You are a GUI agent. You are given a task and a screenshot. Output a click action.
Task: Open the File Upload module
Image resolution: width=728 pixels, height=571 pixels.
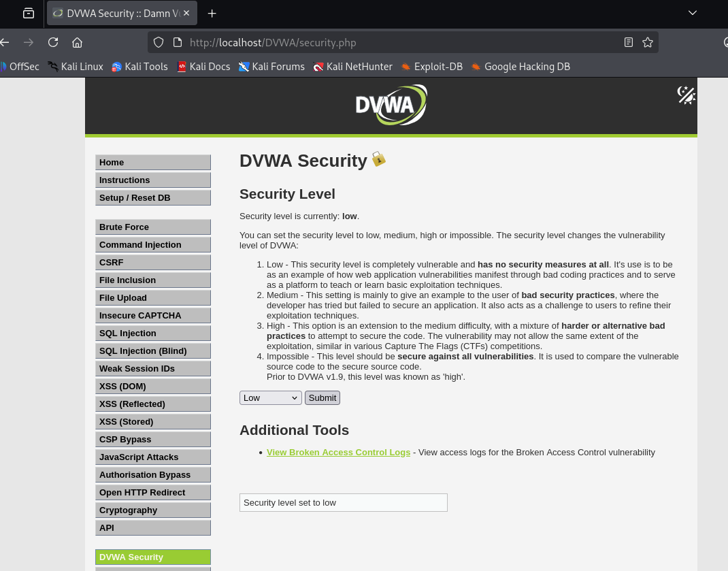[x=153, y=297]
